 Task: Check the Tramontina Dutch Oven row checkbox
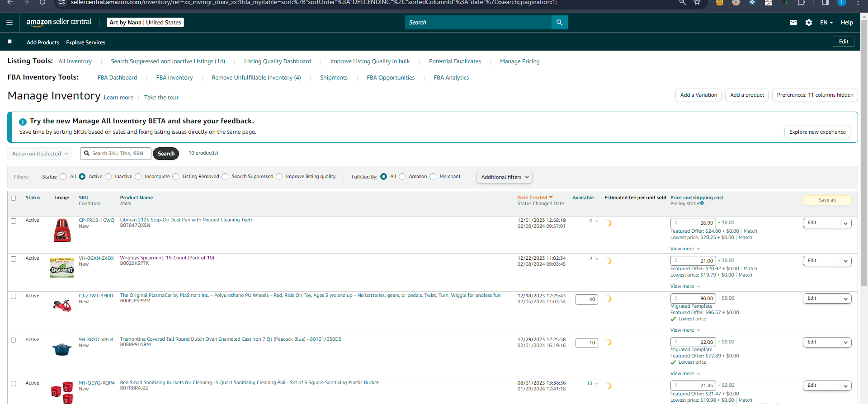pos(14,340)
